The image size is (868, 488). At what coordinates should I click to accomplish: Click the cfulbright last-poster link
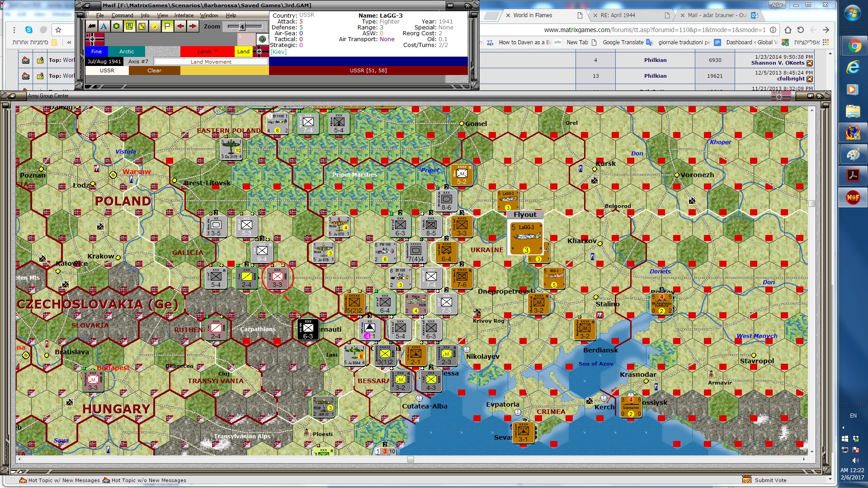coord(791,79)
